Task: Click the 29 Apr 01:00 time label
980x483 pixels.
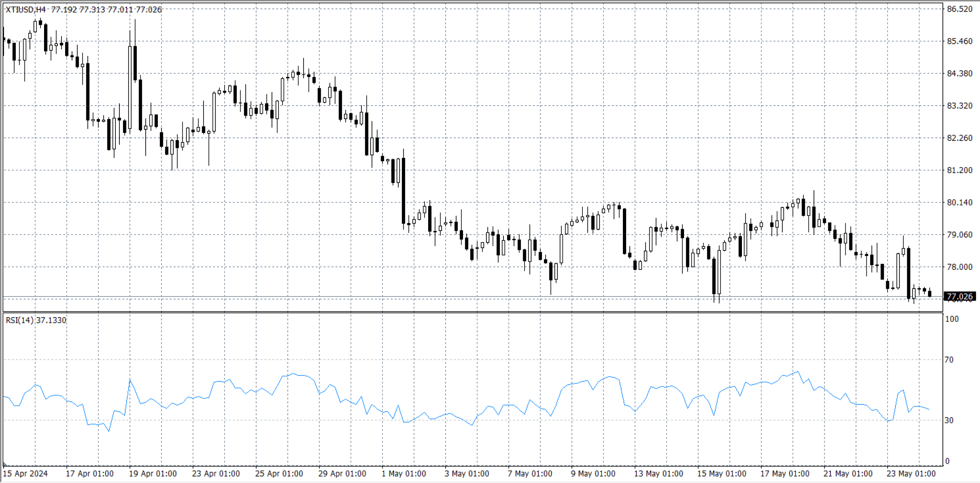Action: [x=342, y=474]
